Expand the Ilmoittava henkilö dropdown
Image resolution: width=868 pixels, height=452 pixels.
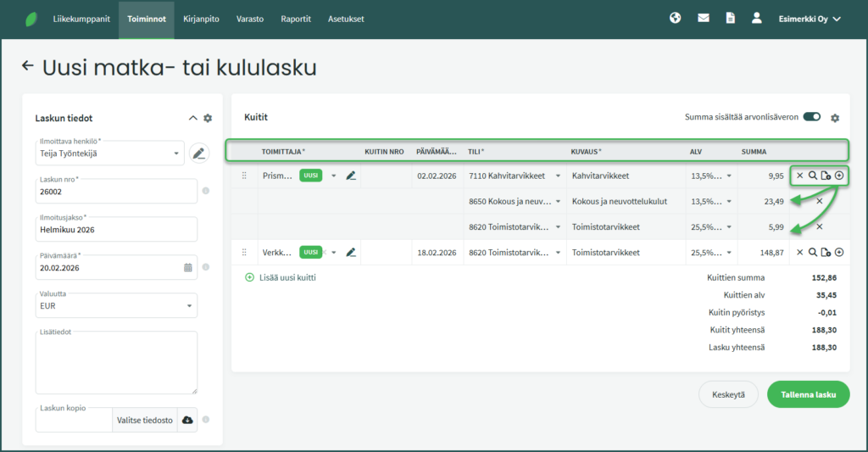point(177,153)
